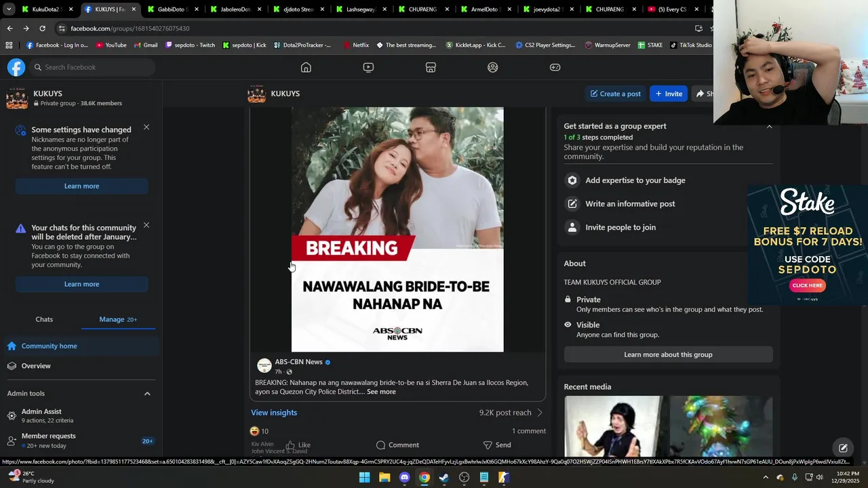Collapse the Admin tools section

(x=147, y=394)
